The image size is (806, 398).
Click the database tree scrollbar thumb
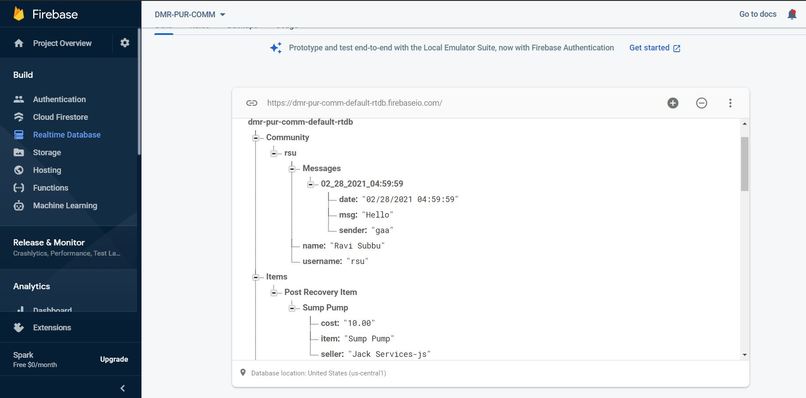pos(744,164)
